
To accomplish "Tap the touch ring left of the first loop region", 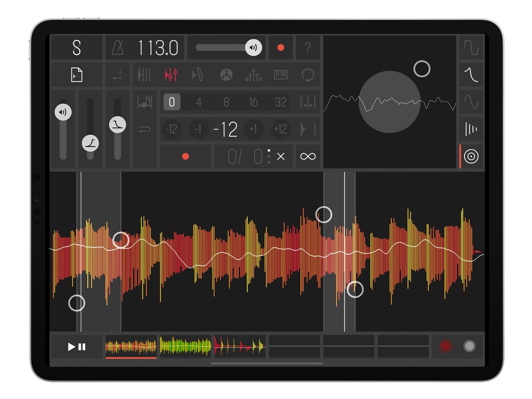I will tap(77, 303).
